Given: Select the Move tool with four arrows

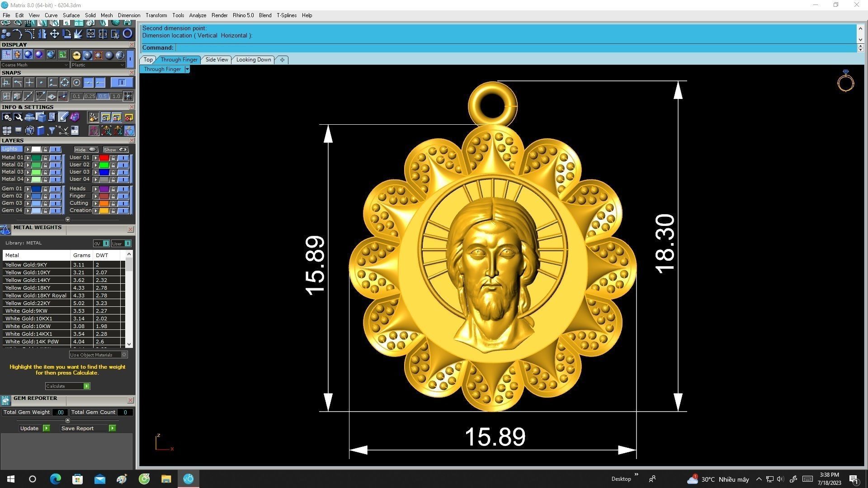Looking at the screenshot, I should tap(54, 34).
